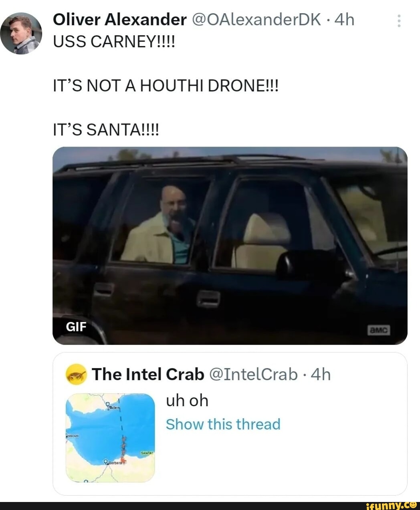Click the Aden location pin on the map
The width and height of the screenshot is (420, 510).
coord(108,405)
